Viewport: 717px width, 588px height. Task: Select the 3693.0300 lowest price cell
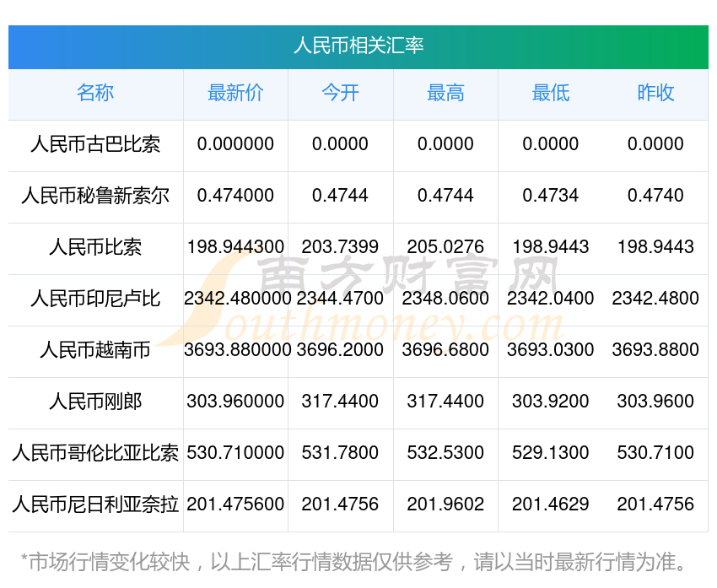[x=550, y=350]
